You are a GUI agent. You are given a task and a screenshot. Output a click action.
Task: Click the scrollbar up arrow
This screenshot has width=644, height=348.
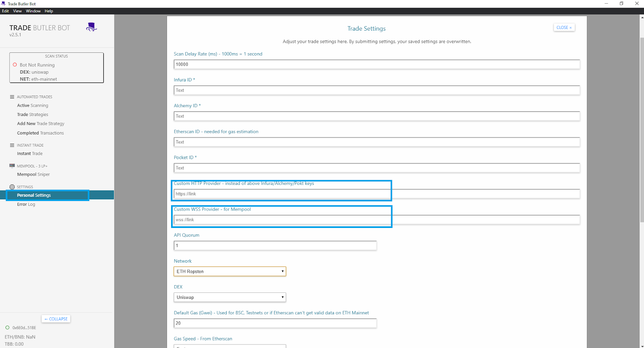(x=642, y=17)
